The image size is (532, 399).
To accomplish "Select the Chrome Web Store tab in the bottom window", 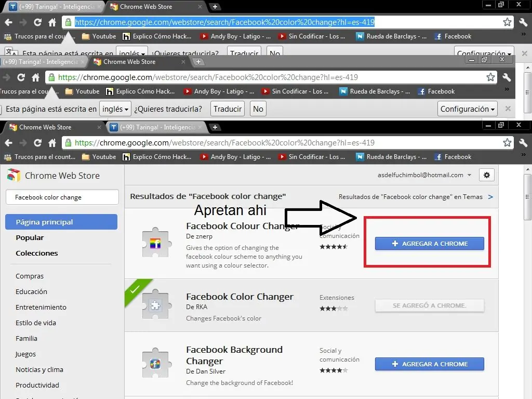I will 54,127.
